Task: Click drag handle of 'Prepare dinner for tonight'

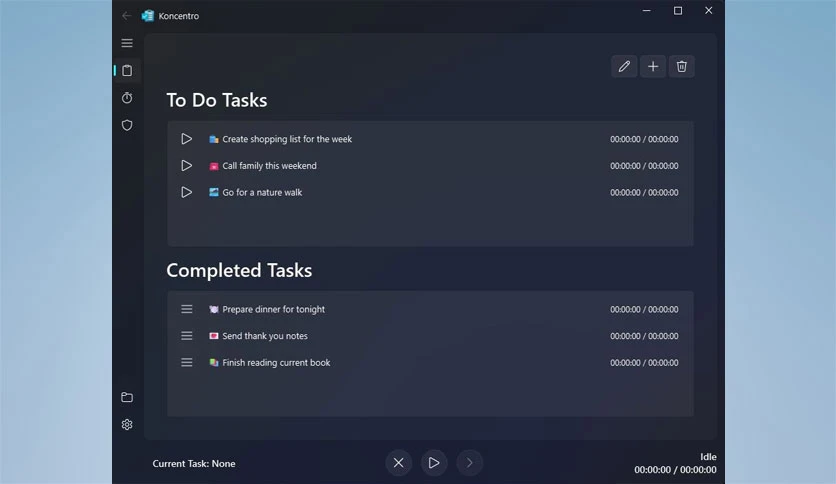Action: pyautogui.click(x=187, y=309)
